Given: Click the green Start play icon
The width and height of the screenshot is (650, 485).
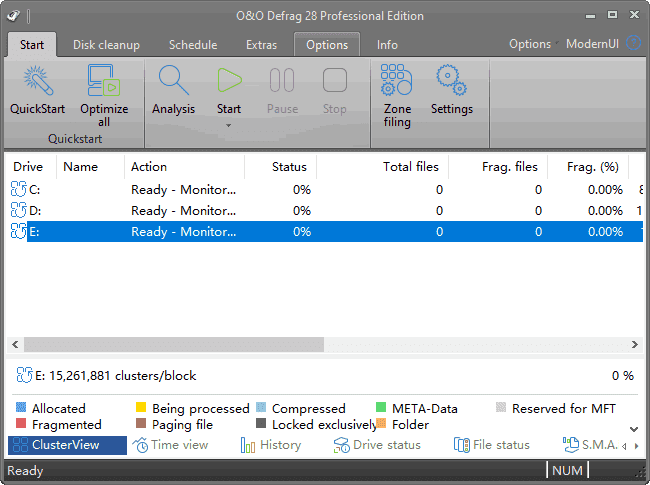Looking at the screenshot, I should 229,81.
